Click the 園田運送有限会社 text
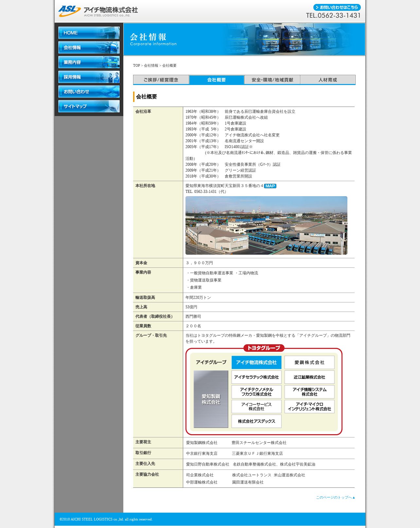420x528 pixels. coord(248,482)
